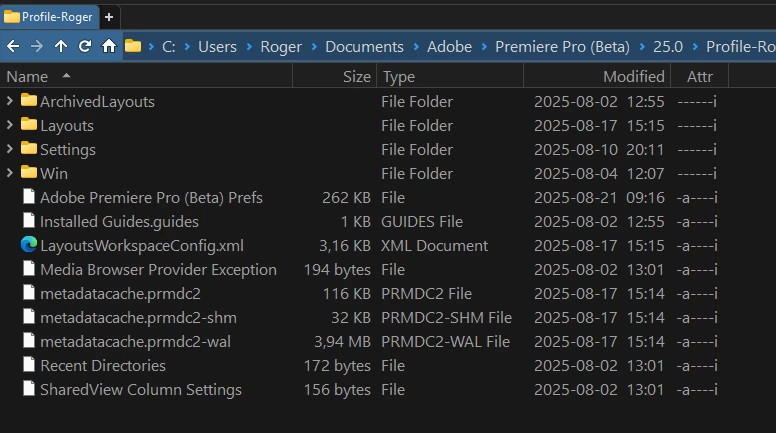This screenshot has width=776, height=433.
Task: Select file LayoutsWorkspaceConfig.xml
Action: click(x=142, y=245)
